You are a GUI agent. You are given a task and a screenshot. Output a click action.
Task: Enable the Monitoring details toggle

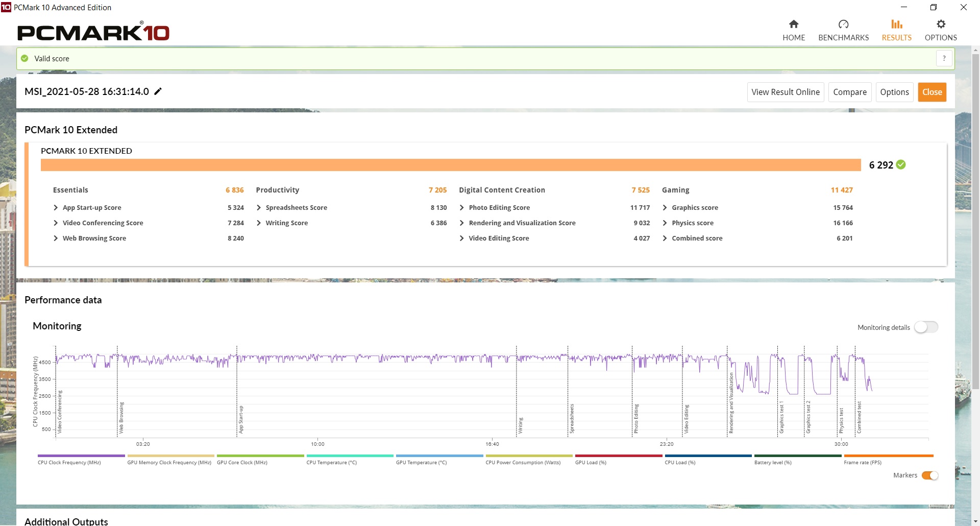pos(925,327)
